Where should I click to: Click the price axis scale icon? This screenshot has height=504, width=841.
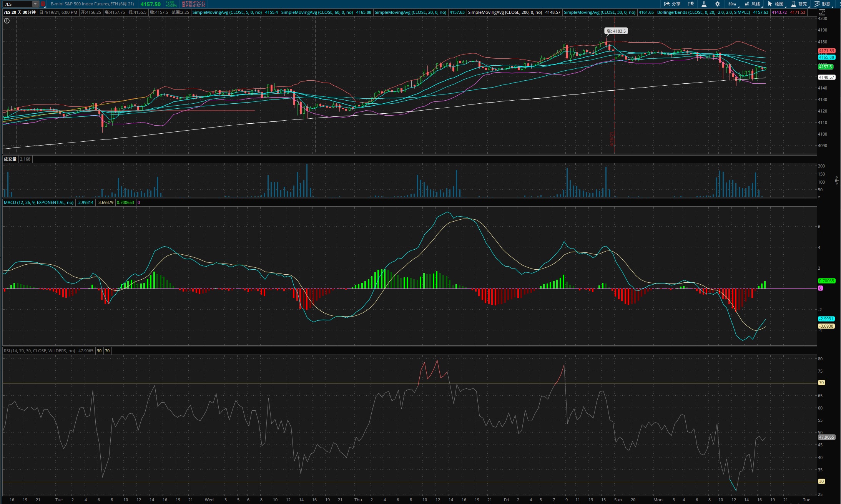(x=822, y=12)
